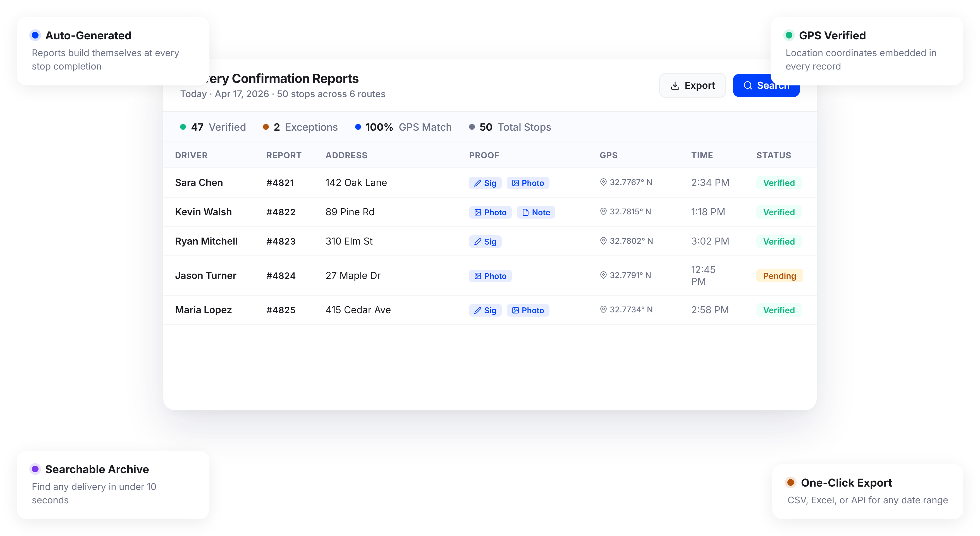
Task: Sort by DRIVER column header
Action: coord(191,155)
